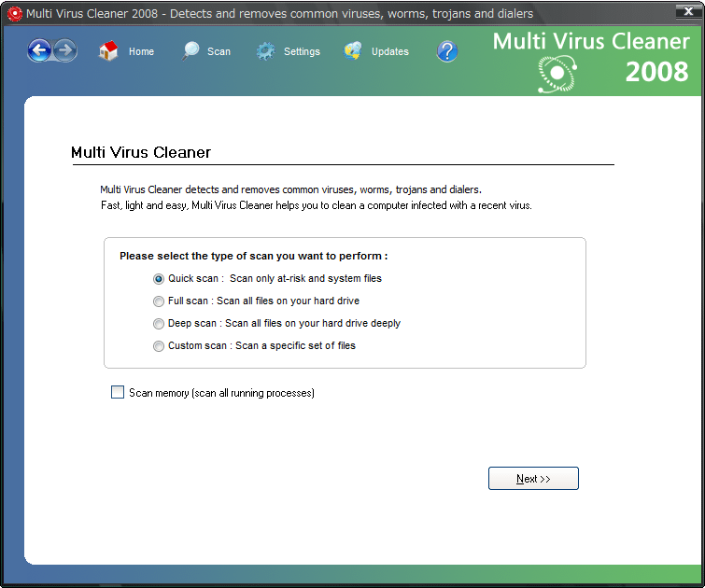Click the red app icon in the title bar

[15, 13]
